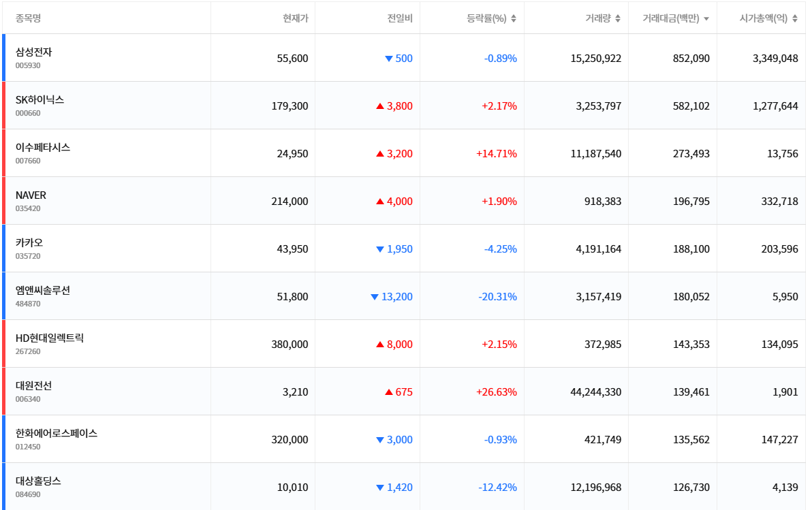Open 이수페타시스 stock page
Image resolution: width=812 pixels, height=510 pixels.
coord(43,147)
